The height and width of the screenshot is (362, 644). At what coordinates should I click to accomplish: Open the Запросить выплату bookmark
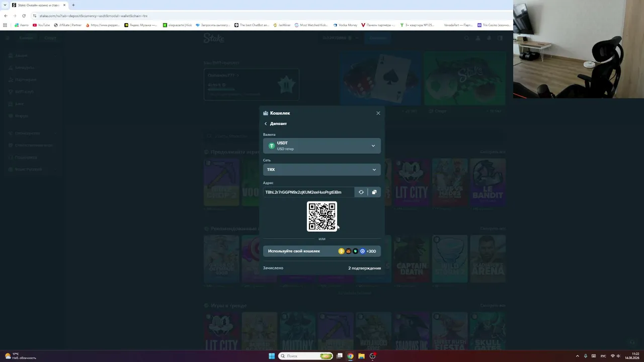[213, 25]
